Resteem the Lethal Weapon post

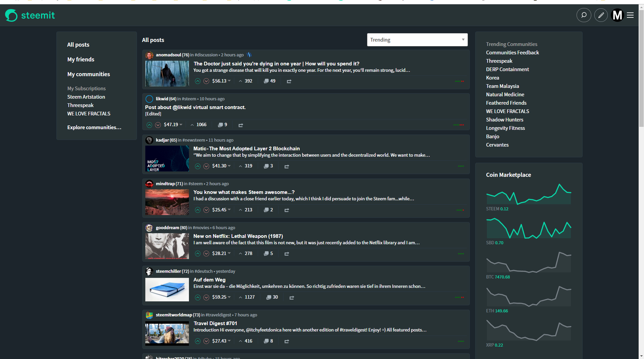tap(287, 254)
